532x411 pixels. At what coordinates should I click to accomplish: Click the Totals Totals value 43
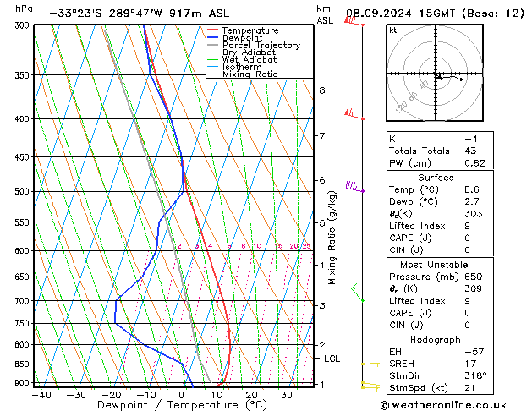tap(470, 151)
